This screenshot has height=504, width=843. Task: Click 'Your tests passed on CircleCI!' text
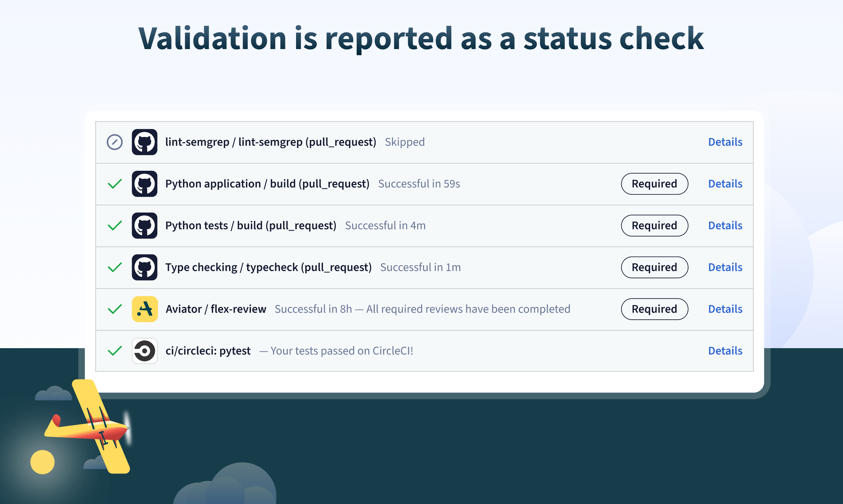(342, 351)
